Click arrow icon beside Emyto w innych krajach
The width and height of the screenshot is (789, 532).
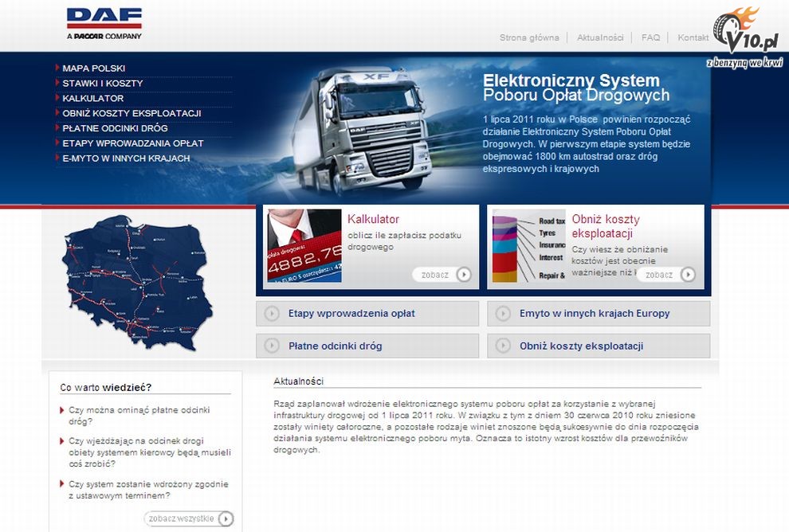click(503, 314)
